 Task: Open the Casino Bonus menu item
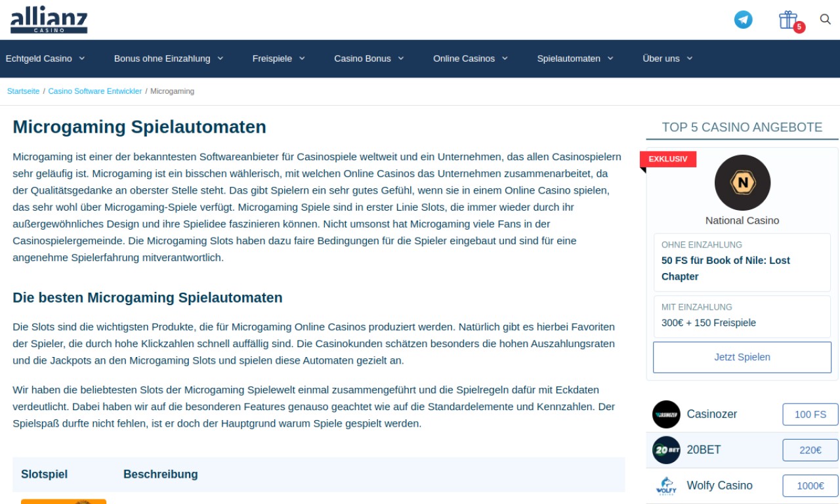[x=362, y=58]
